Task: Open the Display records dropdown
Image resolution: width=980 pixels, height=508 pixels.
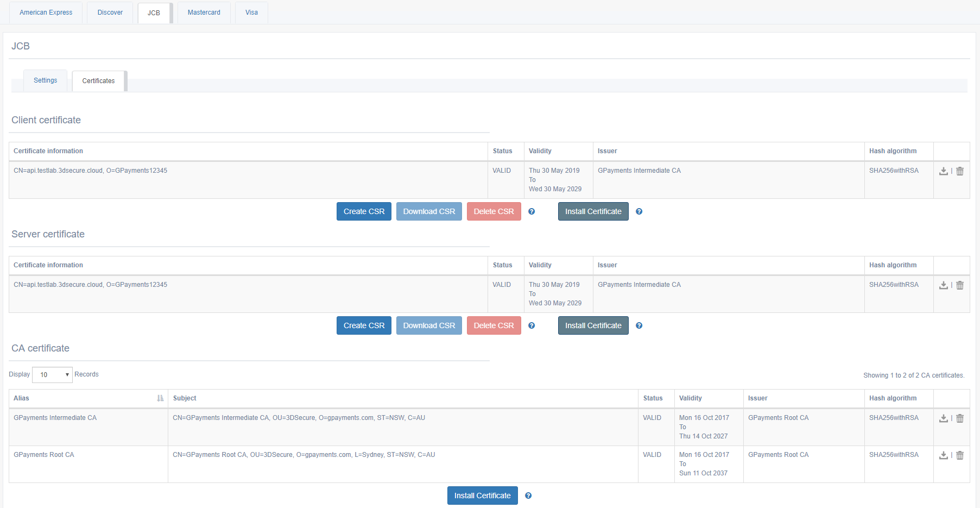Action: (x=52, y=375)
